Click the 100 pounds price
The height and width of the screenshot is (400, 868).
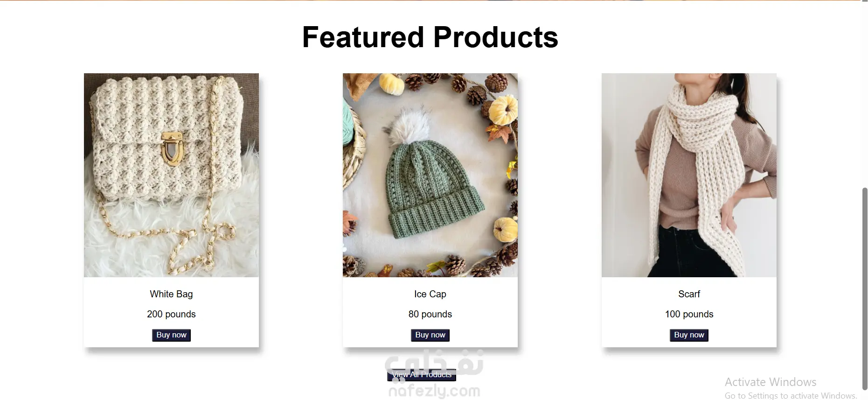click(689, 314)
